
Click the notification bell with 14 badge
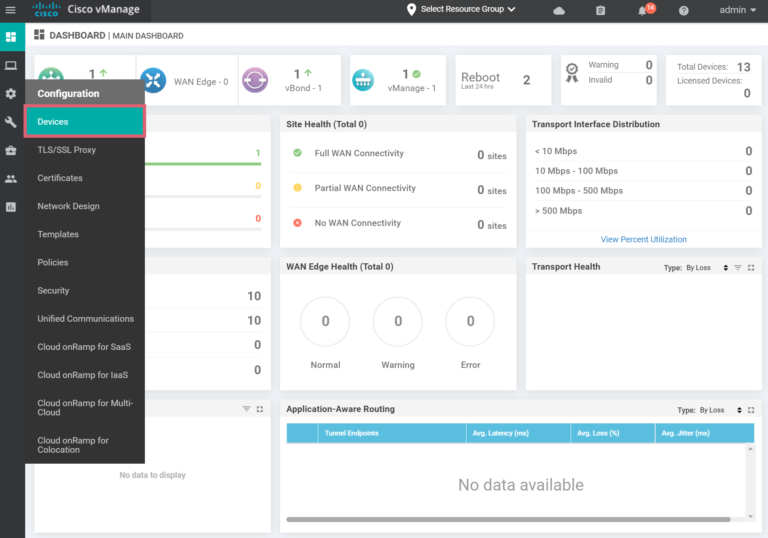coord(643,10)
